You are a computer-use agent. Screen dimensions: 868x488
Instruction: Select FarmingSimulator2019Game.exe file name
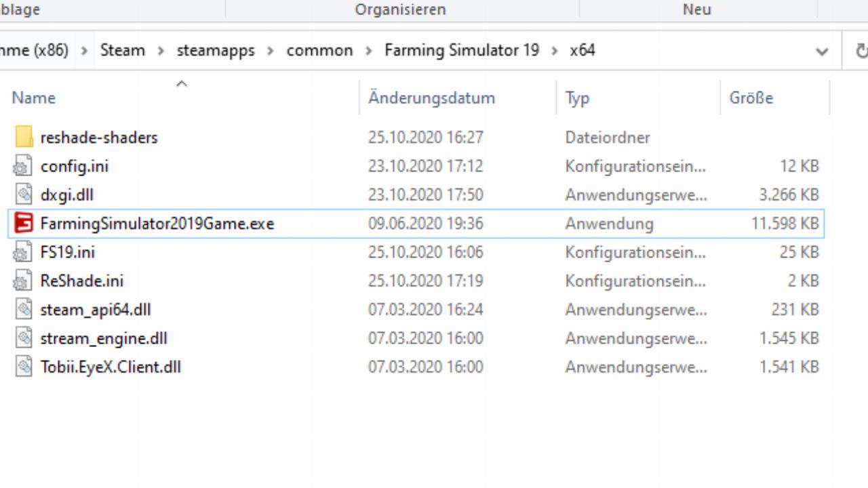(x=157, y=223)
